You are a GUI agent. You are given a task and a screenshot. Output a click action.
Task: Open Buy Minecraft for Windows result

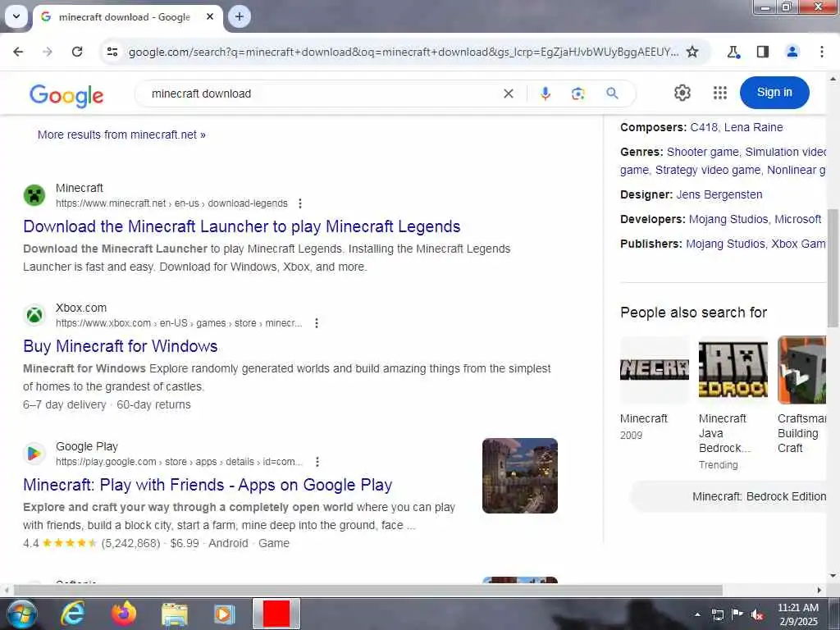coord(121,346)
